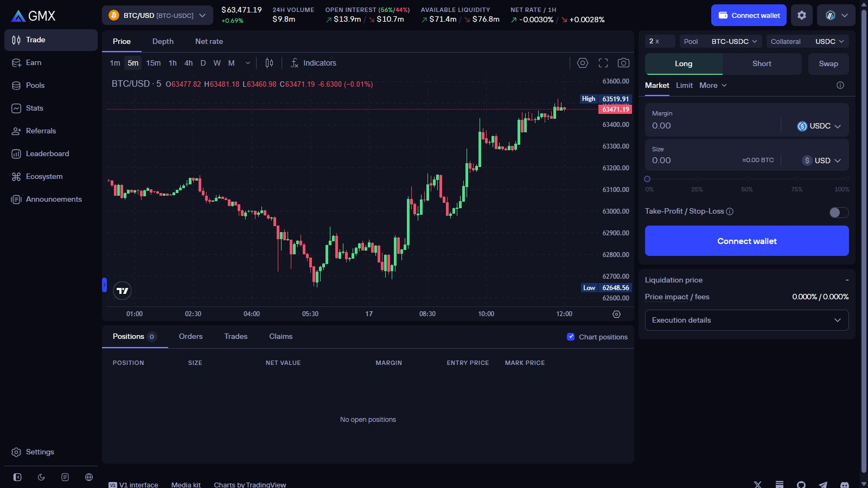Open the Telegram link icon in footer
Screen dimensions: 868x488
[823, 485]
